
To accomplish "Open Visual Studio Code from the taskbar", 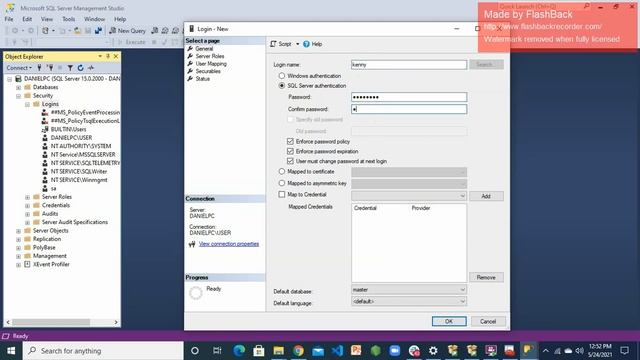I will point(337,351).
